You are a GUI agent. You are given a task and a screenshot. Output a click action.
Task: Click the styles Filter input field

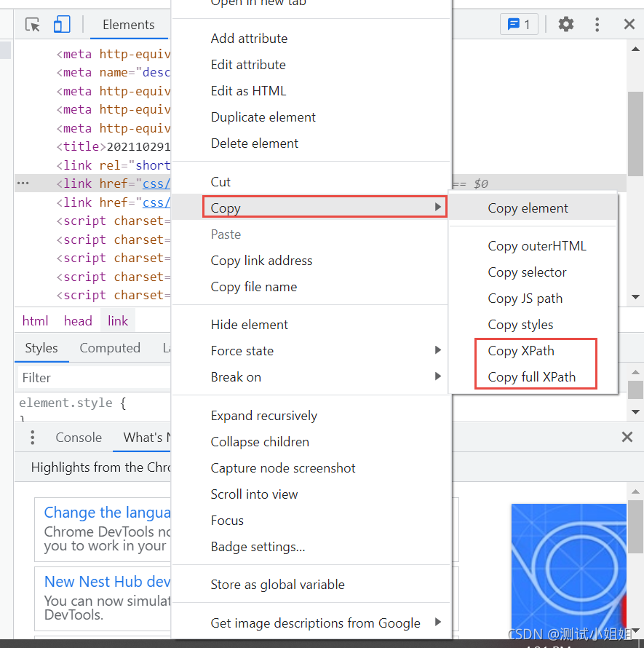point(94,378)
